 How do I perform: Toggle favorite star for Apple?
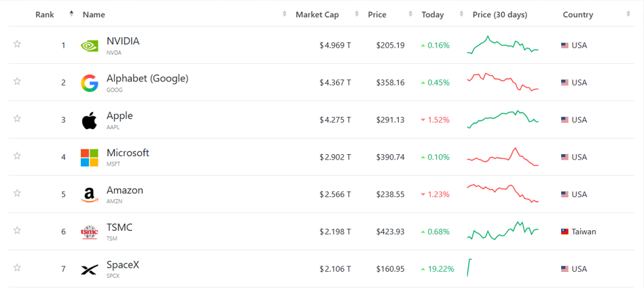pyautogui.click(x=17, y=119)
